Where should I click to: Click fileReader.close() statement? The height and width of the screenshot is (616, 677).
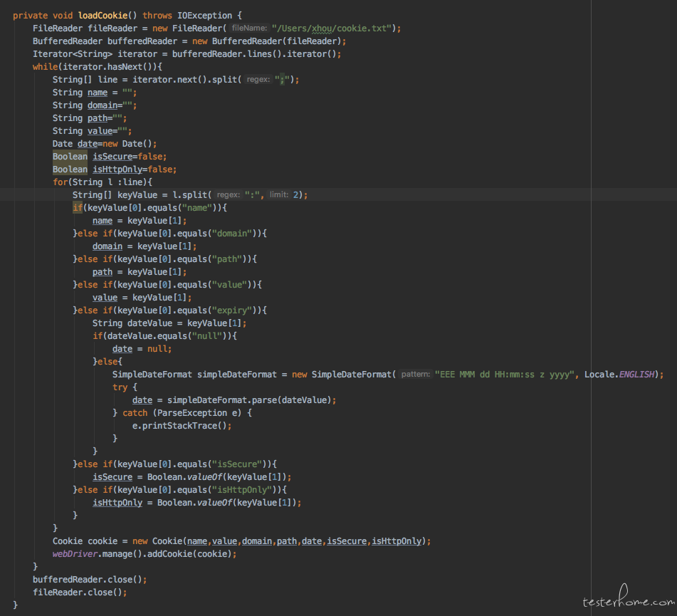click(x=80, y=592)
